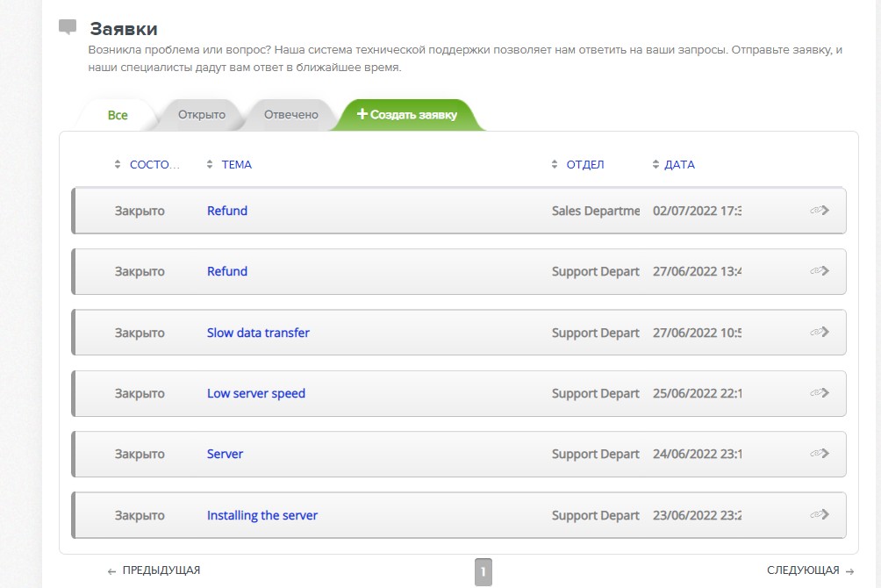The width and height of the screenshot is (881, 588).
Task: Select page 1 in the pagination
Action: coord(483,571)
